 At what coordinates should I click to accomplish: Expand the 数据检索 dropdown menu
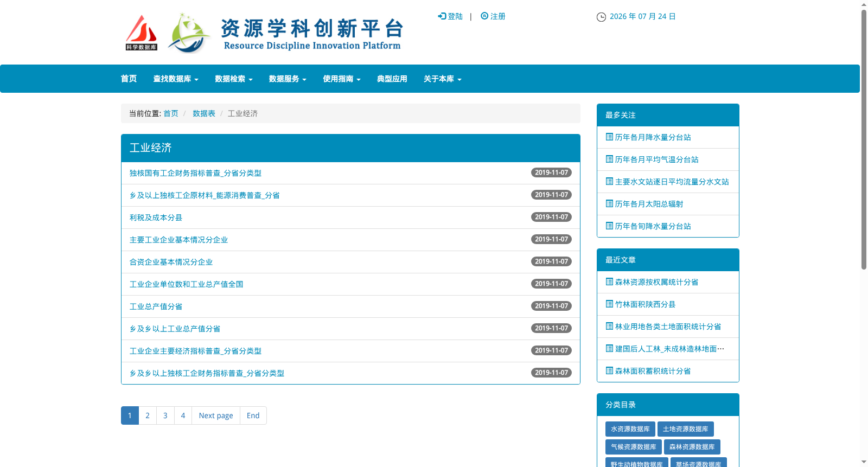point(234,79)
